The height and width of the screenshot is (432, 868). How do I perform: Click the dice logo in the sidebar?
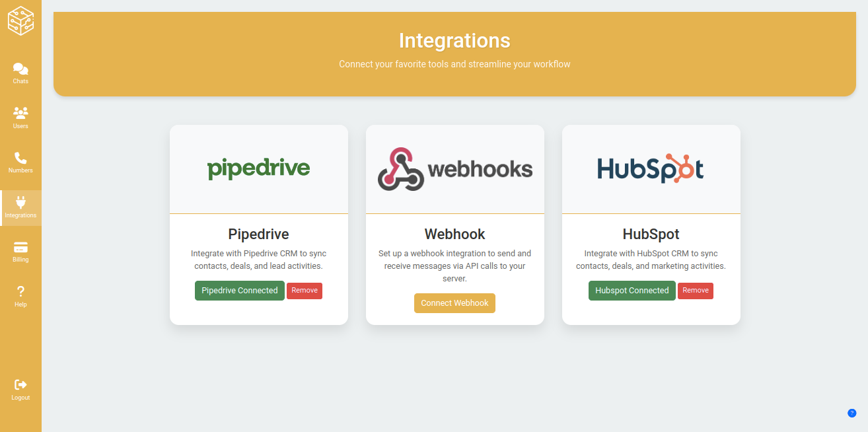tap(20, 20)
